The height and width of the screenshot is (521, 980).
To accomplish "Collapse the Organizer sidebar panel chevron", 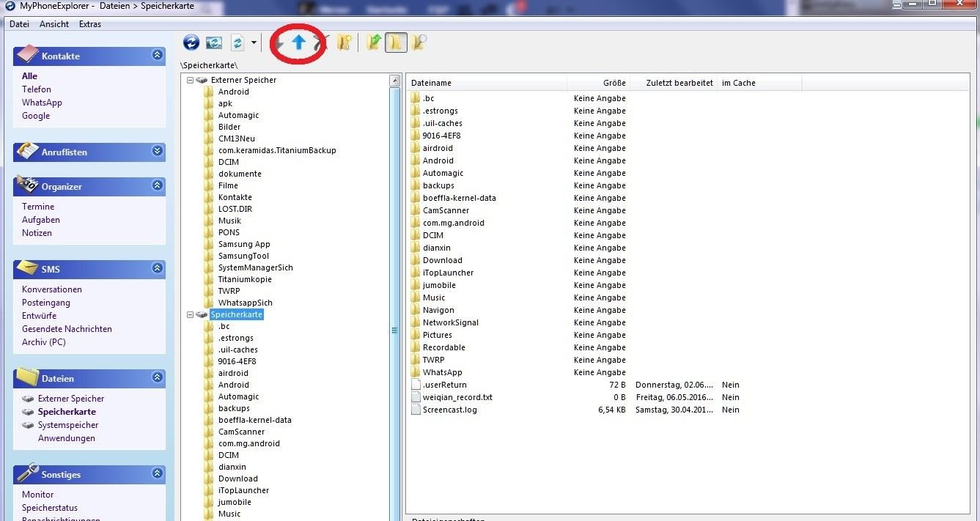I will pos(157,185).
